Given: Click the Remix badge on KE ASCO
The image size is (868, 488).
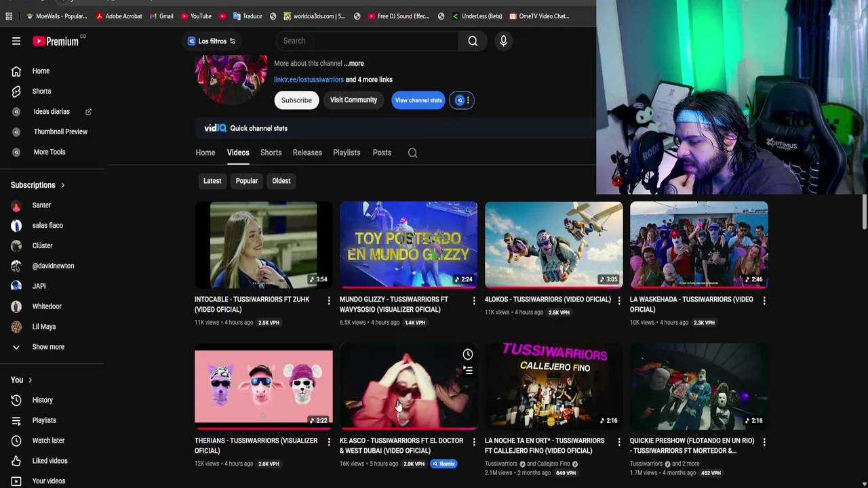Looking at the screenshot, I should click(x=443, y=464).
